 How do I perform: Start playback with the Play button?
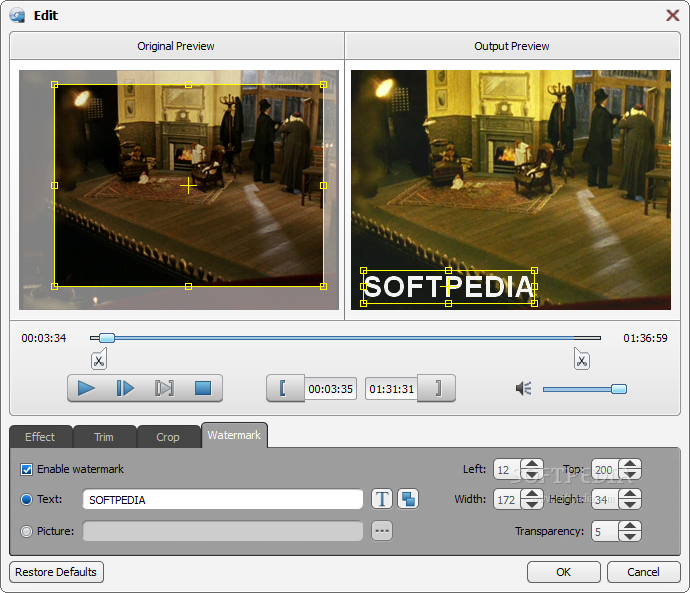tap(86, 388)
